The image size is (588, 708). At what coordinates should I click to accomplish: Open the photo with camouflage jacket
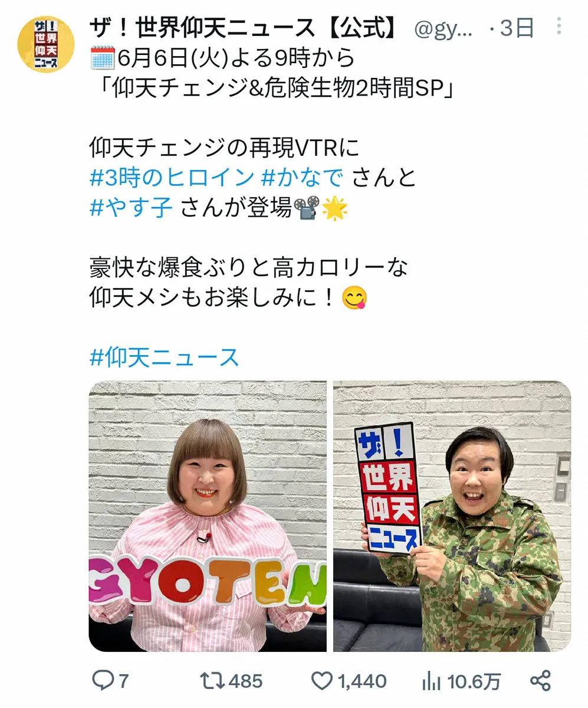pyautogui.click(x=452, y=516)
